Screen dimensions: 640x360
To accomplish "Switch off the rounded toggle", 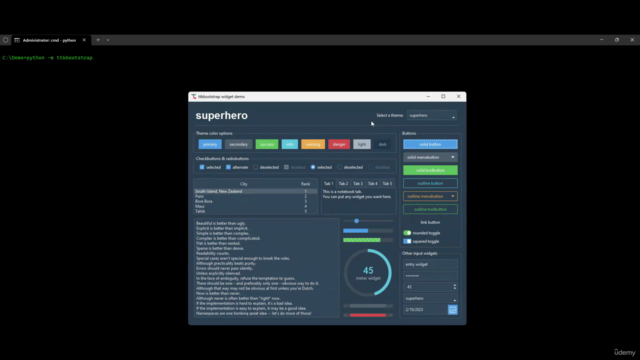I will [x=407, y=233].
